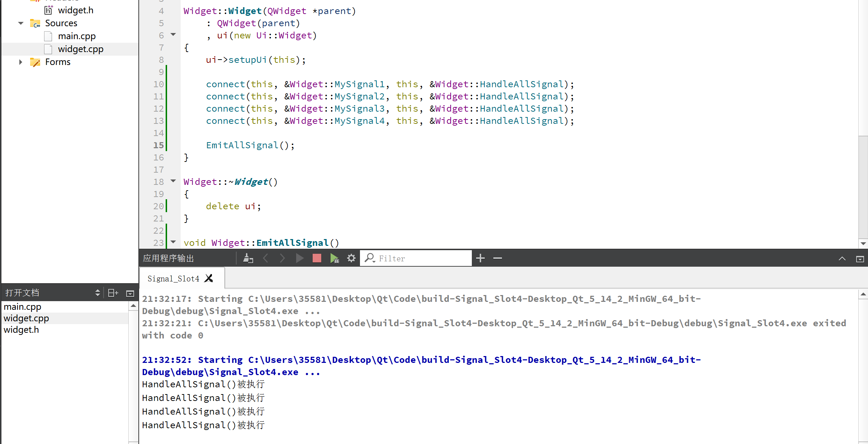Fold the destructor block at line 18
This screenshot has width=868, height=444.
174,181
